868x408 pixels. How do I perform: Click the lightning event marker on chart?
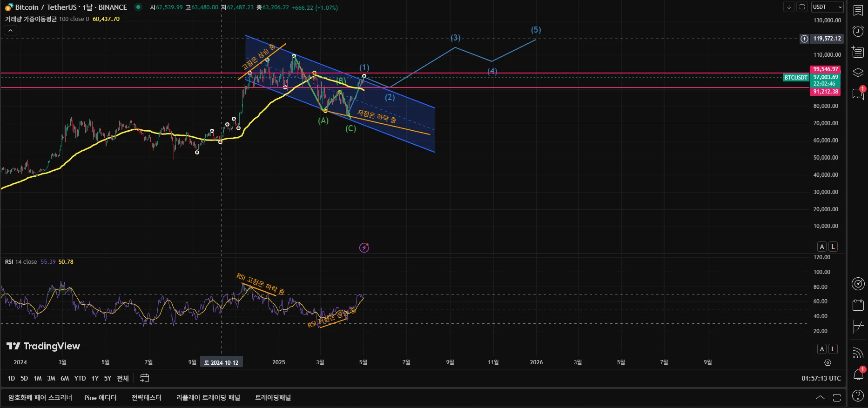pyautogui.click(x=364, y=247)
